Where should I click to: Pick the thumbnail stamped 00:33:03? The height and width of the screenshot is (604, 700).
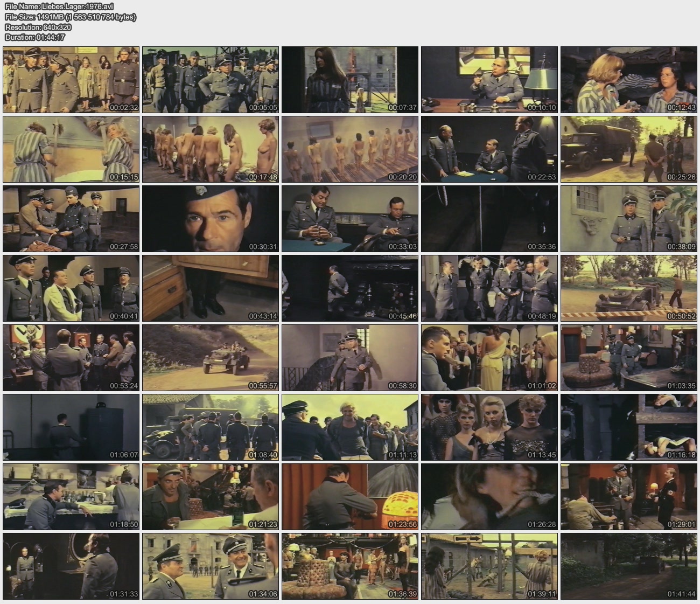click(350, 219)
